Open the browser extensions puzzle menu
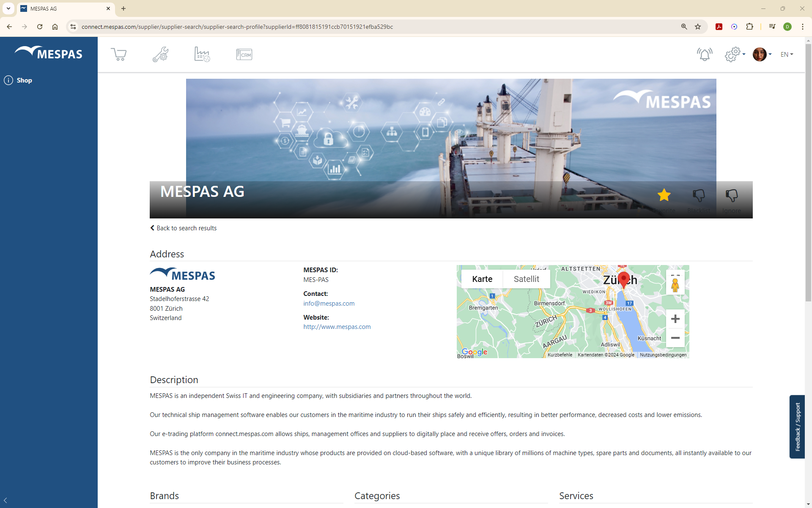Screen dimensions: 812x508 749,27
